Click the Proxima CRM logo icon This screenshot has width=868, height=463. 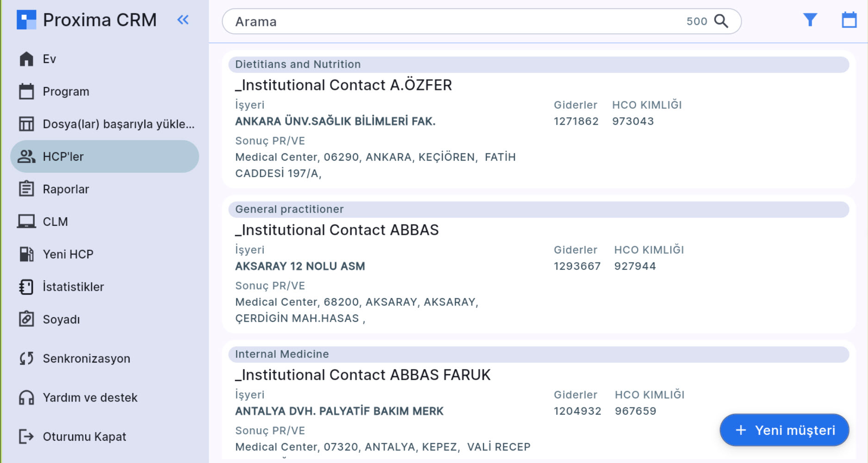click(26, 20)
